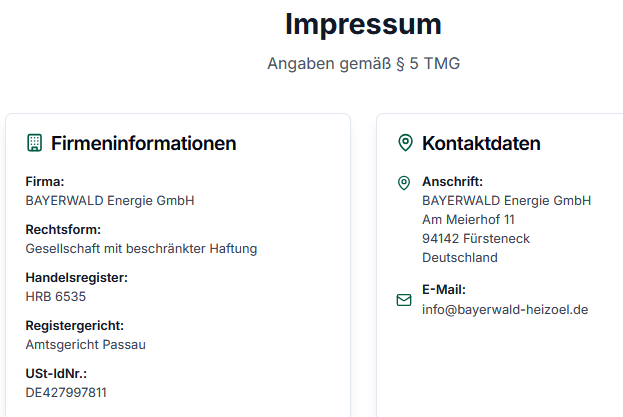Click the 'Angaben gemäß § 5 TMG' subtitle

coord(363,64)
